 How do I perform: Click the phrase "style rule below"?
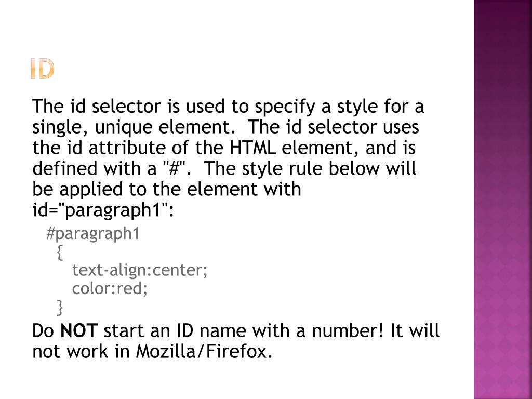coord(305,169)
